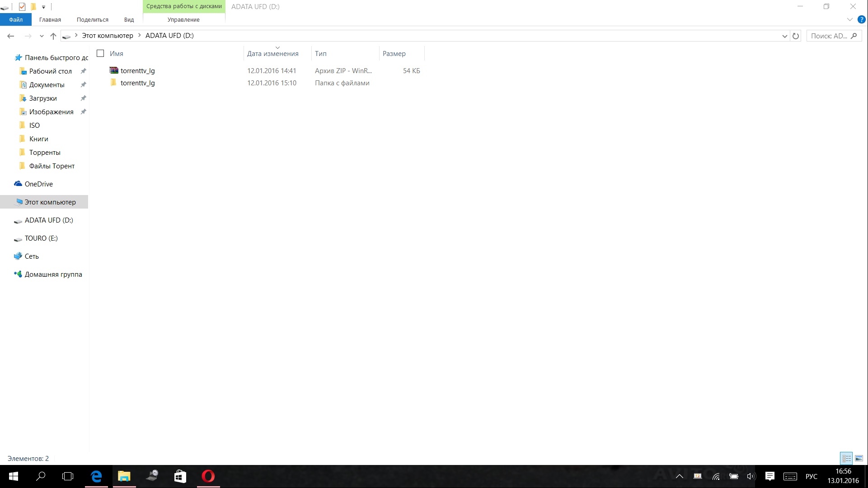This screenshot has width=868, height=488.
Task: Go up one folder level
Action: 53,36
